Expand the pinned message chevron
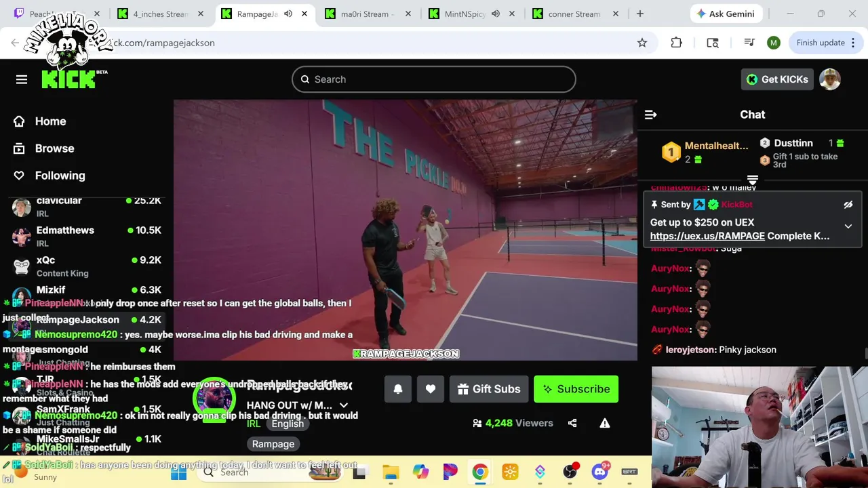Viewport: 868px width, 488px height. [x=848, y=226]
